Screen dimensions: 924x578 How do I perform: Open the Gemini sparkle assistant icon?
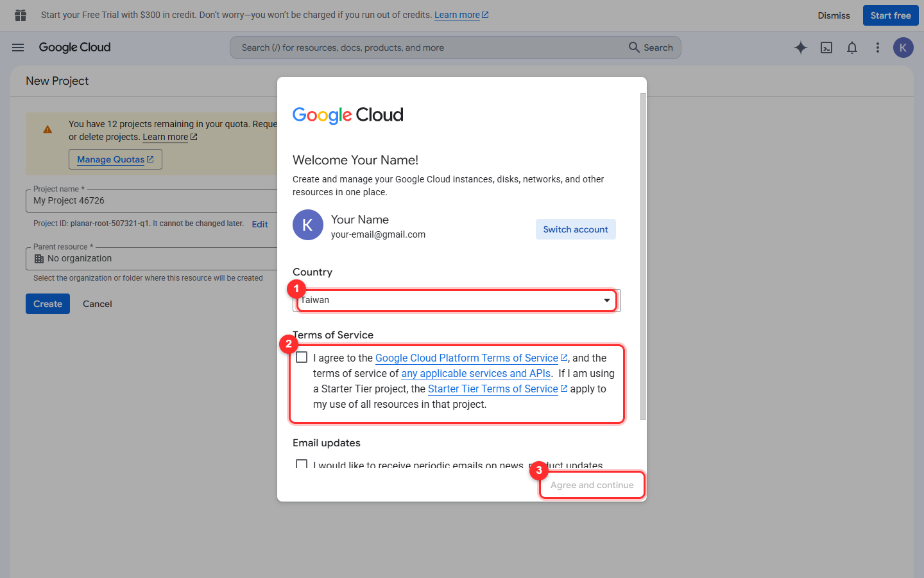coord(801,48)
